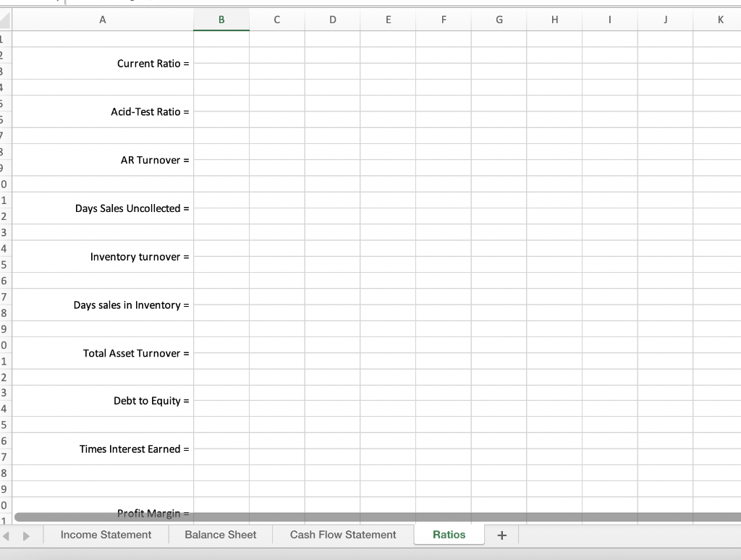Image resolution: width=741 pixels, height=560 pixels.
Task: Click the horizontal scrollbar thumb
Action: pos(378,517)
